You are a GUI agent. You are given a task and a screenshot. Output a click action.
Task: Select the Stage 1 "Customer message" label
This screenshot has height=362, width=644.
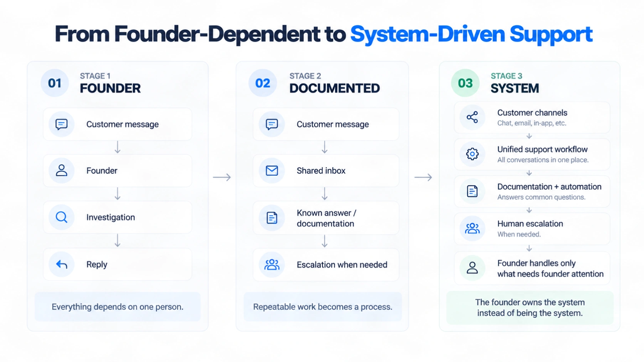pos(122,124)
